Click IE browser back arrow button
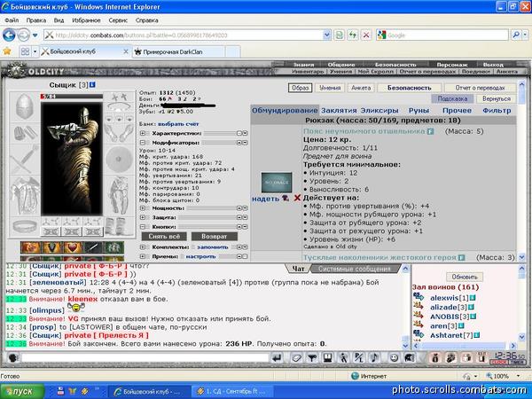Viewport: 532px width, 399px height. tap(9, 35)
